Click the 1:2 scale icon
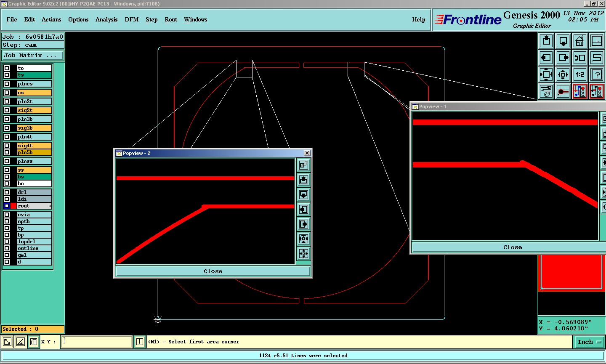The height and width of the screenshot is (364, 606). point(580,74)
